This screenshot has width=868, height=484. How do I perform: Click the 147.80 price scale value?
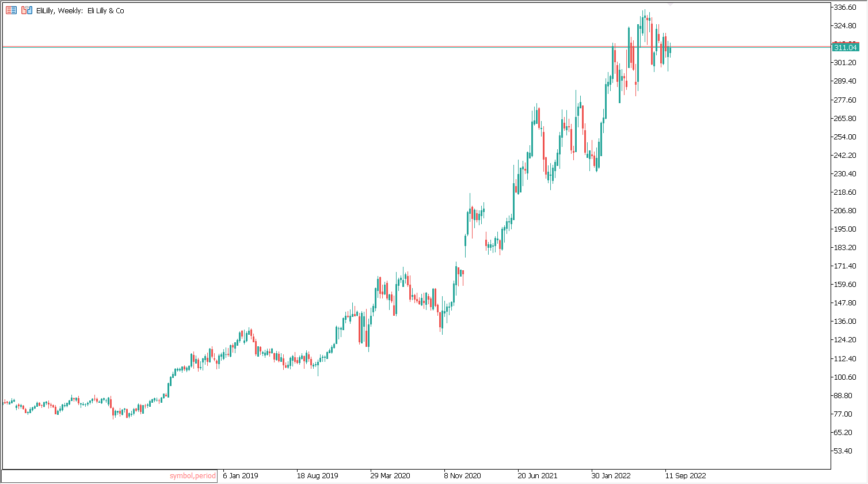pyautogui.click(x=846, y=303)
